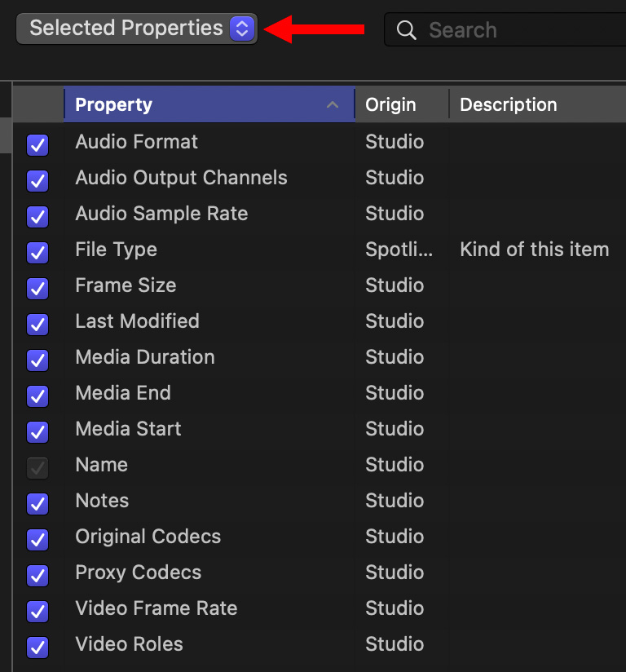
Task: Click into the Search field
Action: click(x=505, y=29)
